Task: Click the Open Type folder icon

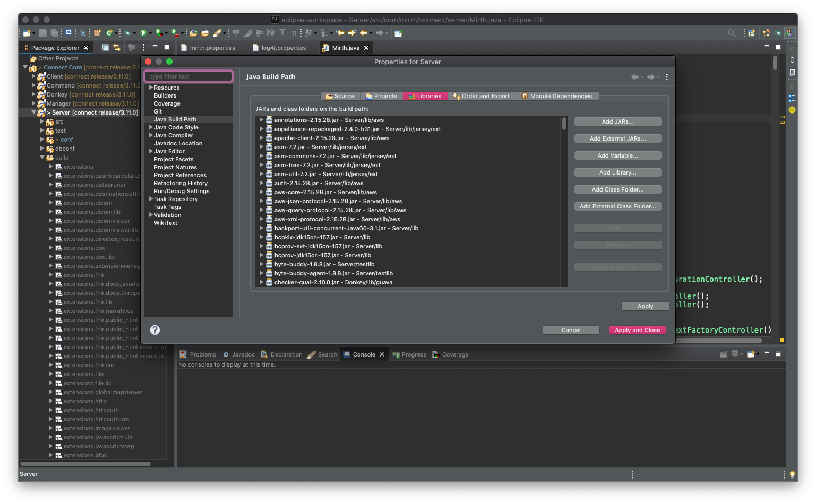Action: (194, 33)
